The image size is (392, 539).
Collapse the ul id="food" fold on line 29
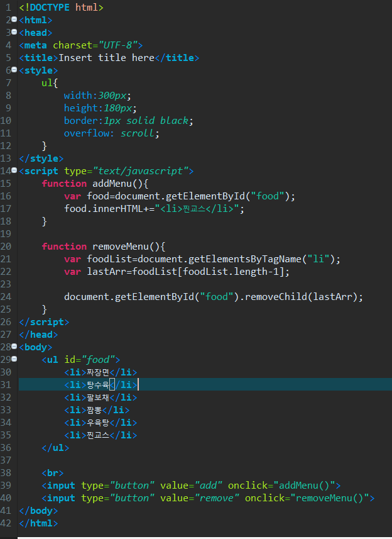(x=14, y=359)
